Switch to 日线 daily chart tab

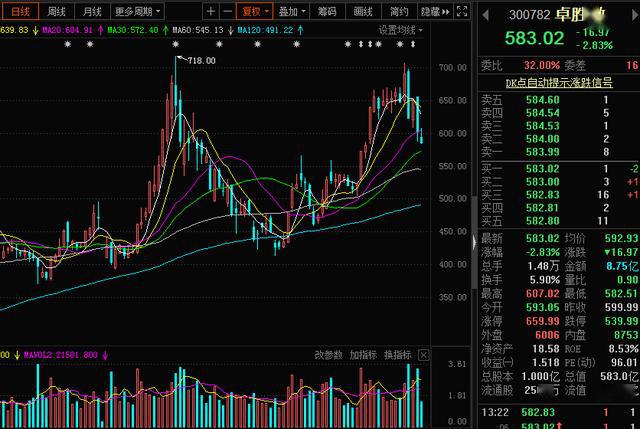tap(20, 12)
